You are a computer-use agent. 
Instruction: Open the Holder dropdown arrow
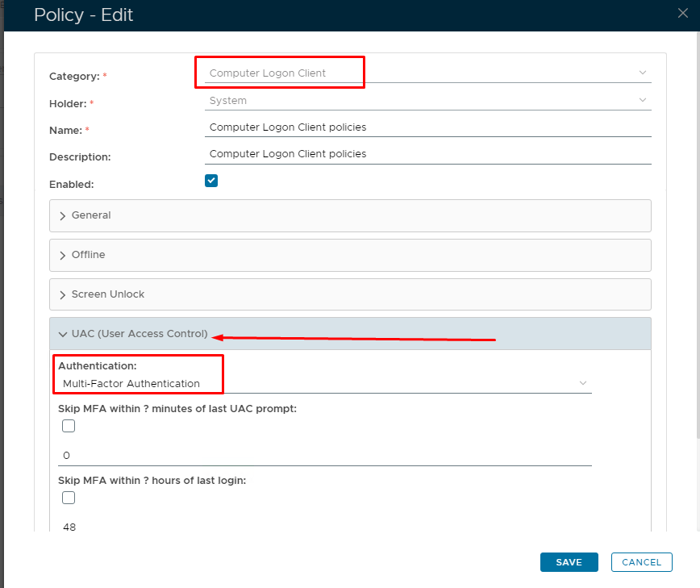(643, 100)
